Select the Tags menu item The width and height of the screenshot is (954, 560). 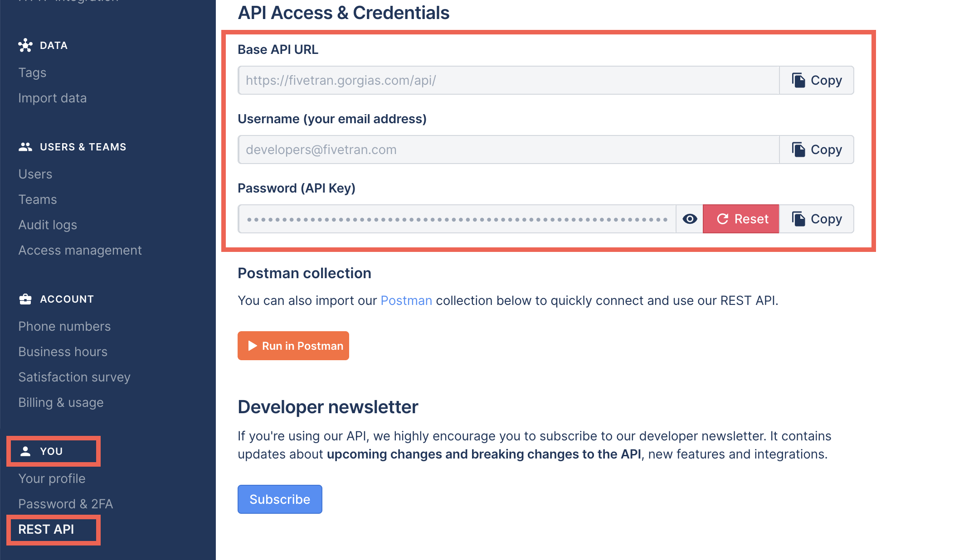coord(32,72)
